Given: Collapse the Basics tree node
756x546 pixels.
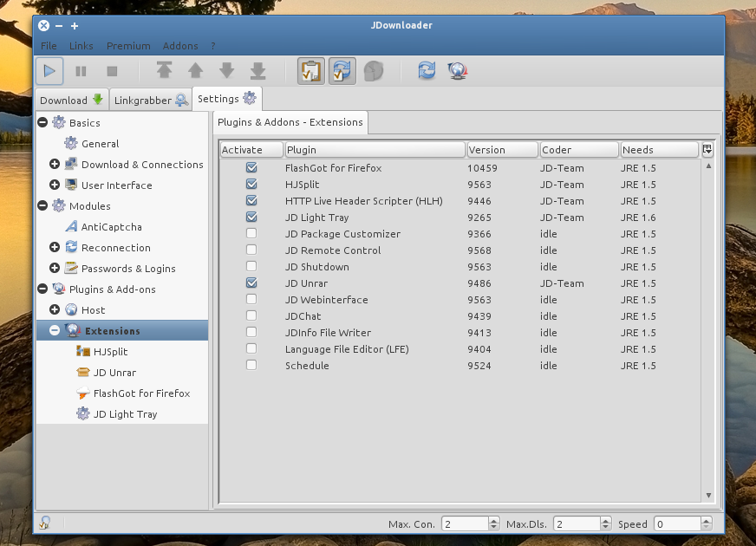Looking at the screenshot, I should [42, 122].
